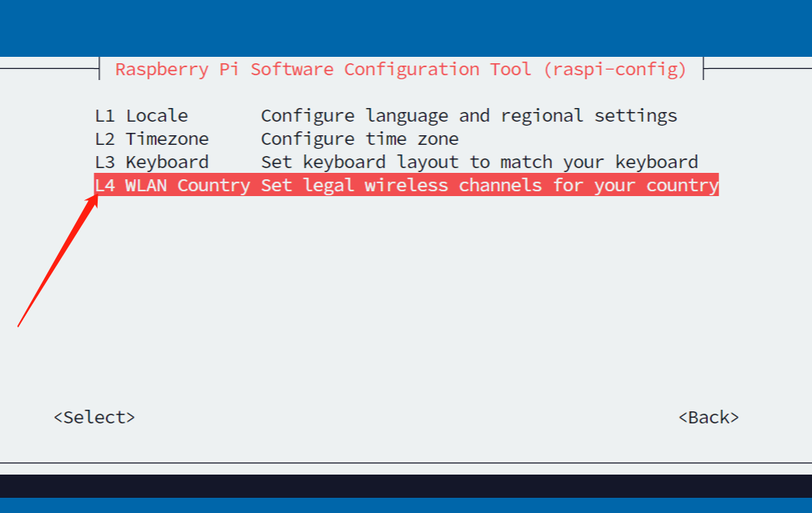Screen dimensions: 812x513
Task: Click the dark bar below the dialog
Action: tap(406, 486)
